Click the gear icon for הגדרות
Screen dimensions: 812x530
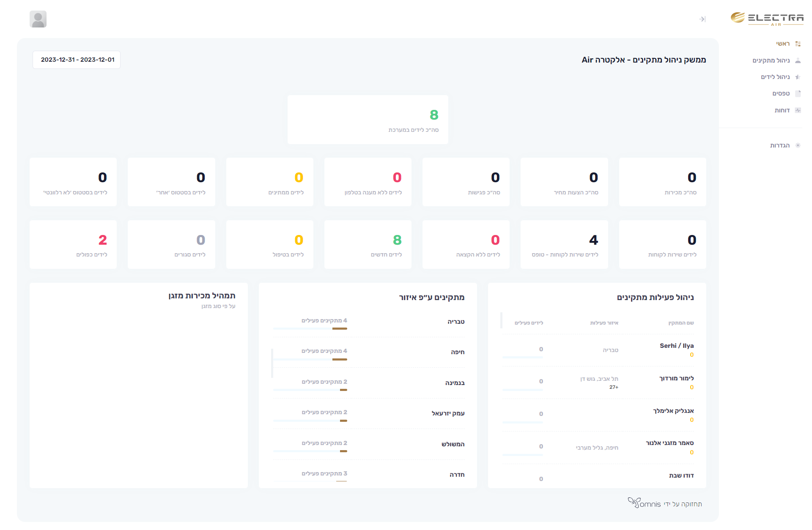798,145
